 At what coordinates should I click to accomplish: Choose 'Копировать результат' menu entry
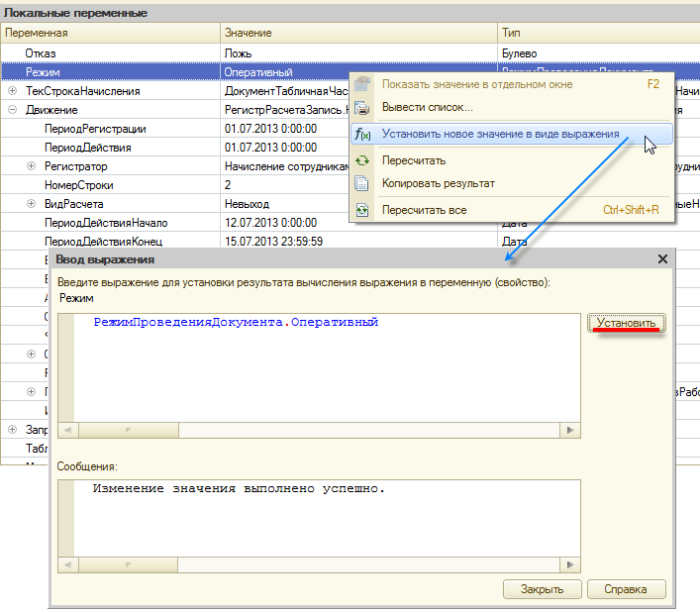512,183
